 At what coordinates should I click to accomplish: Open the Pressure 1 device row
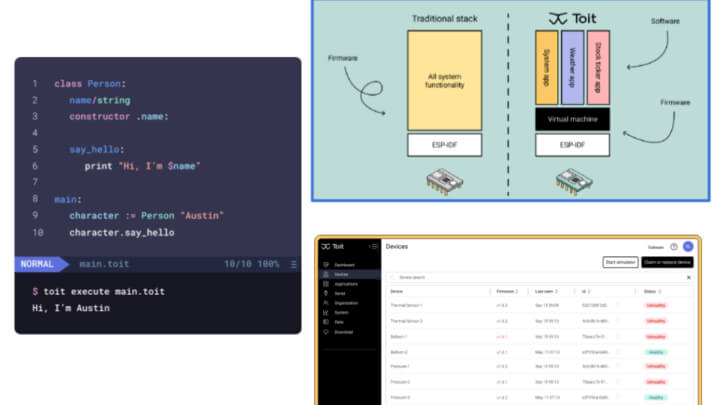pyautogui.click(x=540, y=366)
